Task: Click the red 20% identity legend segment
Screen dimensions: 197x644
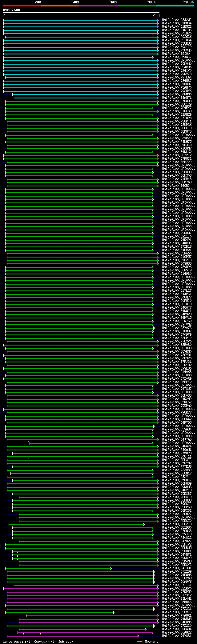Action: (22, 6)
